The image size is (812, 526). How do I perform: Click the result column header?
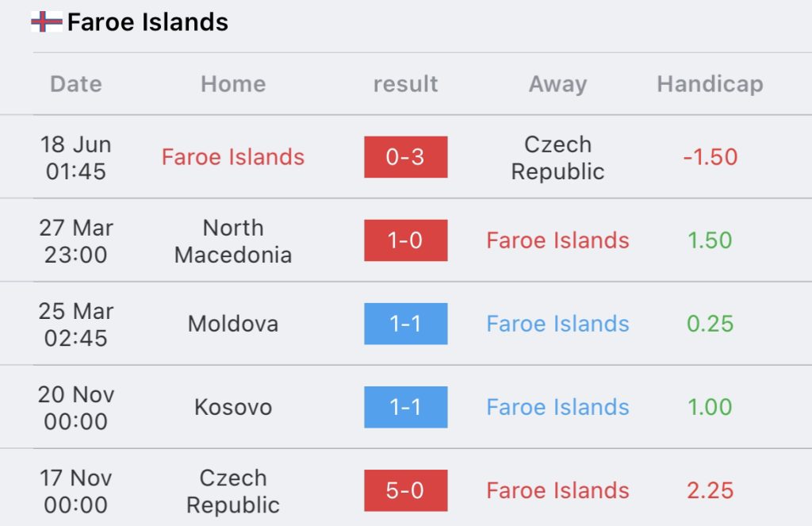click(405, 84)
